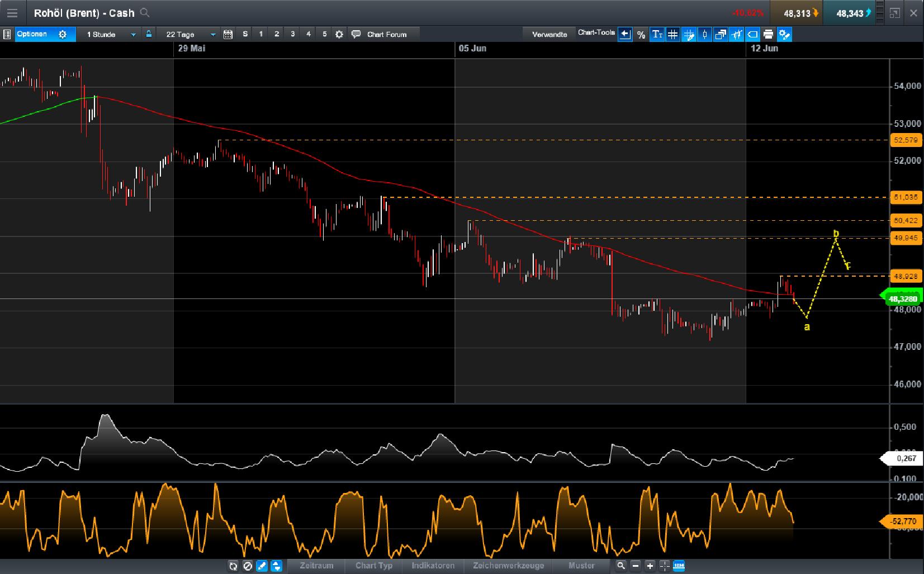Collapse Chart-Tools with the arrow icon
This screenshot has height=574, width=924.
coord(625,35)
